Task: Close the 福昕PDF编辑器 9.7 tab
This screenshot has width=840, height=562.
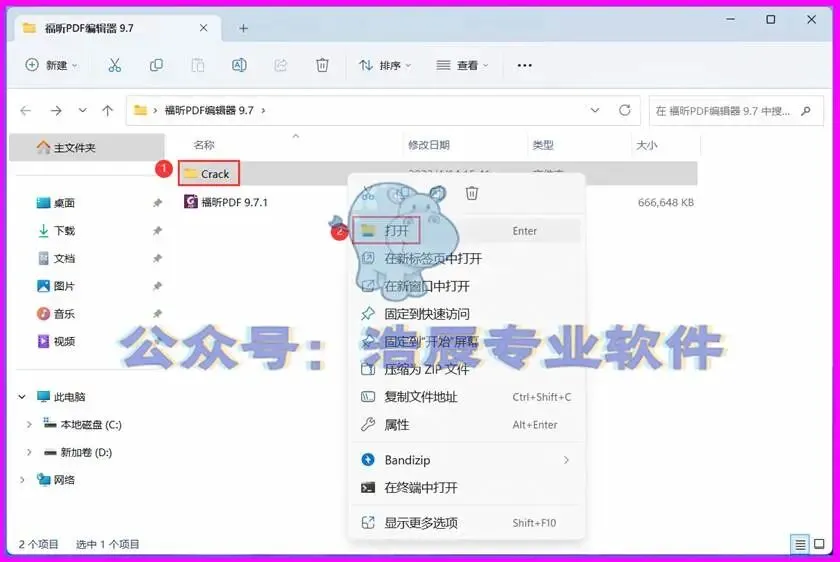Action: click(x=204, y=28)
